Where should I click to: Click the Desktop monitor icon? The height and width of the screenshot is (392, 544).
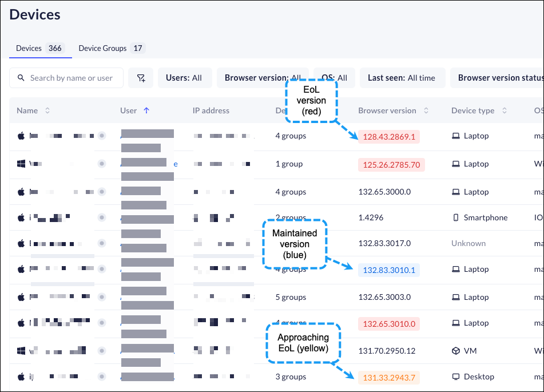(x=456, y=377)
